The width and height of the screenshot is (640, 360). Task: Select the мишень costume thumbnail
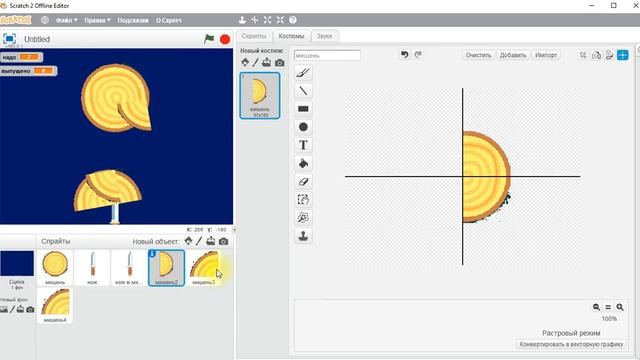pos(260,96)
